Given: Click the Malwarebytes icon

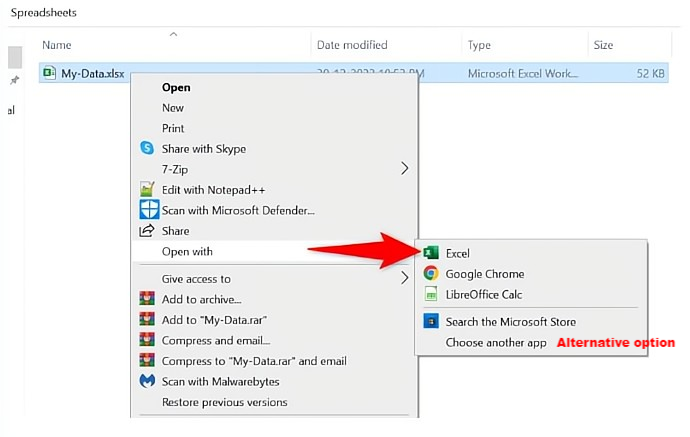Looking at the screenshot, I should (147, 381).
